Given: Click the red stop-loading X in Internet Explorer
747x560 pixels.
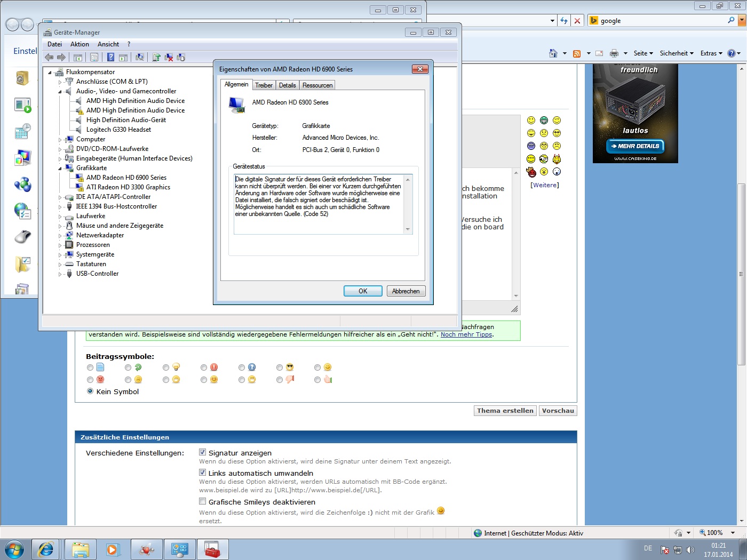Looking at the screenshot, I should [577, 21].
